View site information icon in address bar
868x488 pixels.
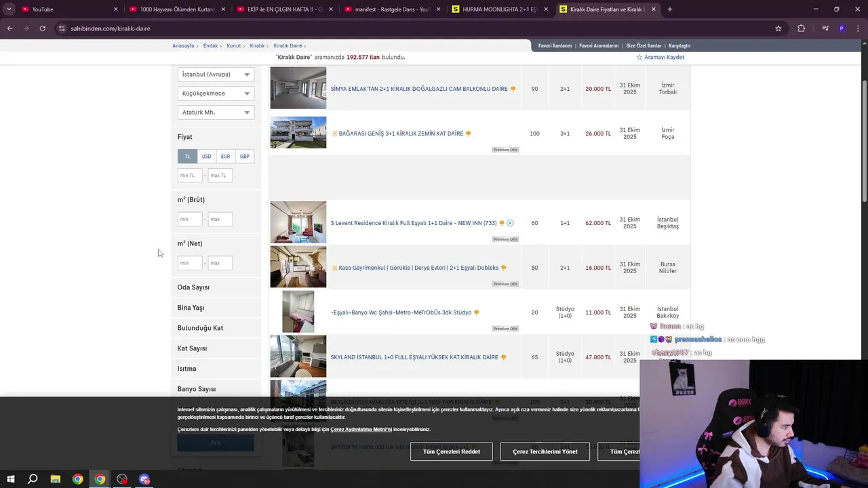pyautogui.click(x=62, y=28)
